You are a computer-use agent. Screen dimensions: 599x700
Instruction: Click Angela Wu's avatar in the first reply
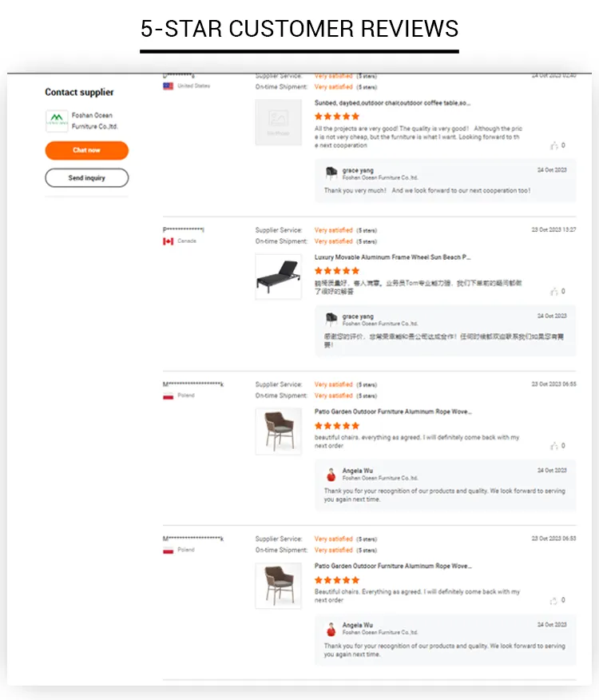(331, 474)
